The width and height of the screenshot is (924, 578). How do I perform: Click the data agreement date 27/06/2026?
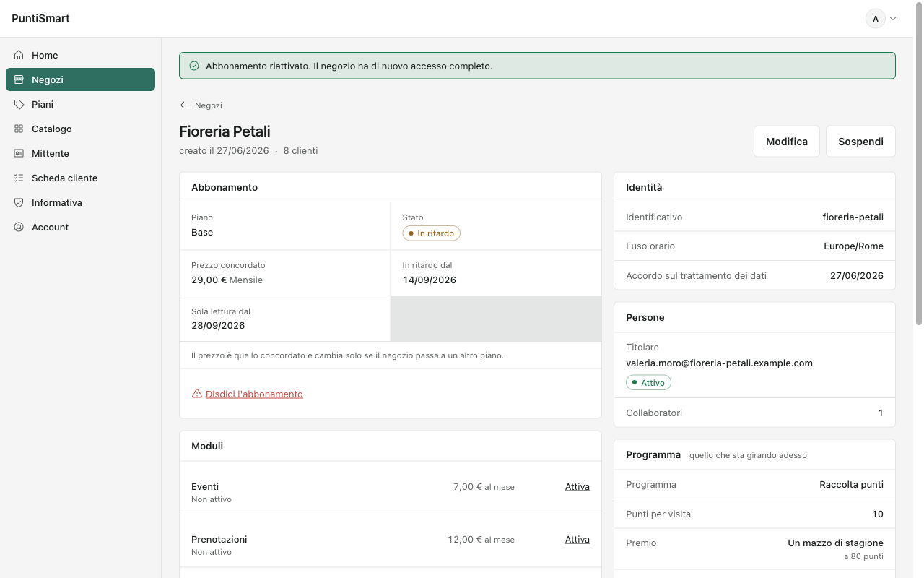click(857, 275)
